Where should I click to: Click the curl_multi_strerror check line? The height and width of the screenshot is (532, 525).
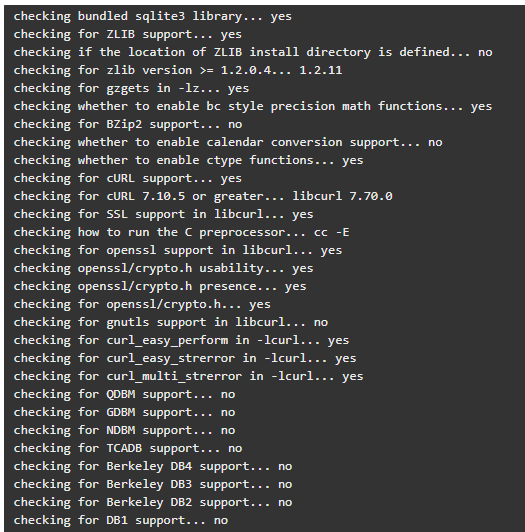point(188,376)
